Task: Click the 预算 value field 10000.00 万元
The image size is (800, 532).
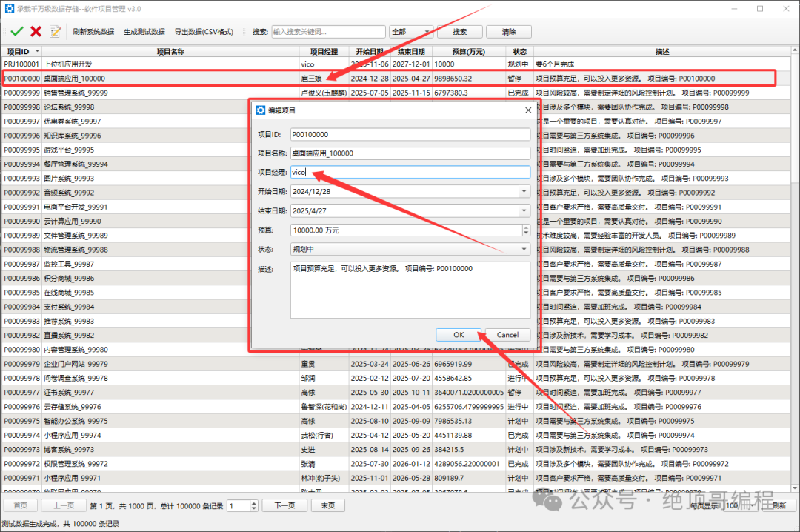Action: click(406, 230)
